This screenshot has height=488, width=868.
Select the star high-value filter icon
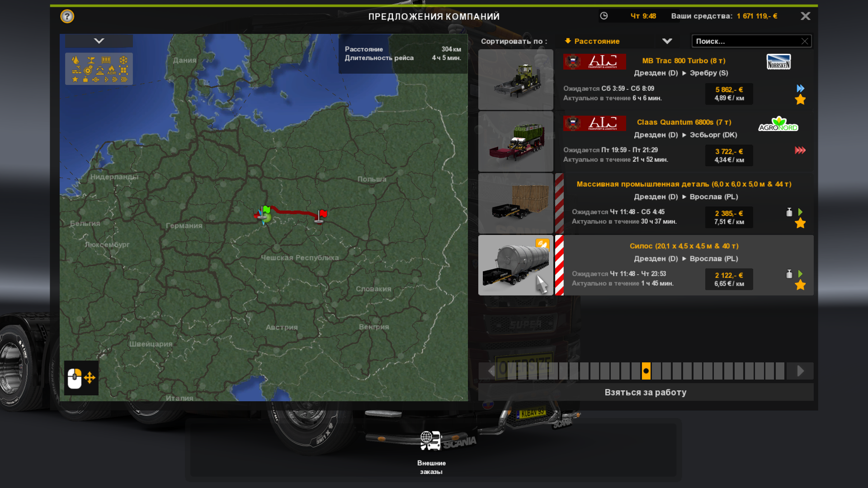pos(75,79)
